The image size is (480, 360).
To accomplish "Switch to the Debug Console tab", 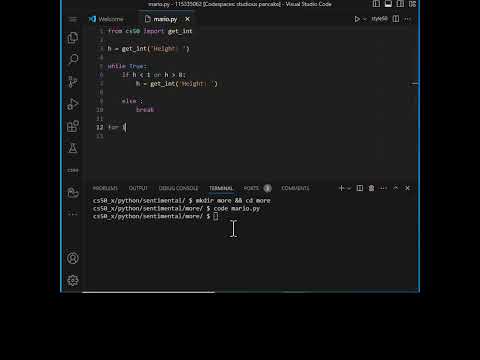I will pos(178,188).
